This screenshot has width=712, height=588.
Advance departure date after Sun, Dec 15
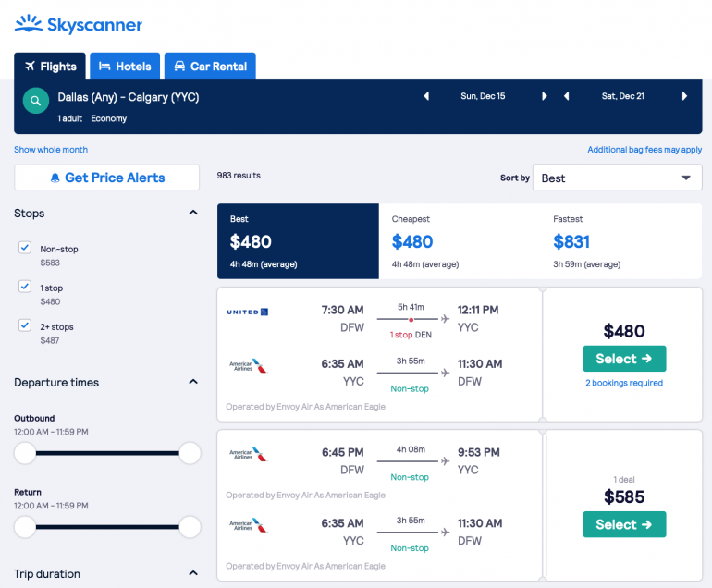coord(545,96)
